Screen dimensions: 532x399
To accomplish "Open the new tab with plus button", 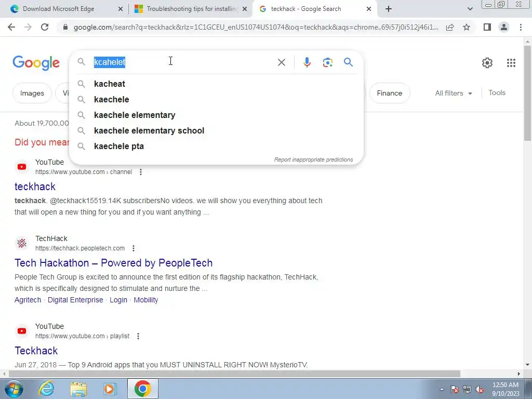I will pos(389,9).
